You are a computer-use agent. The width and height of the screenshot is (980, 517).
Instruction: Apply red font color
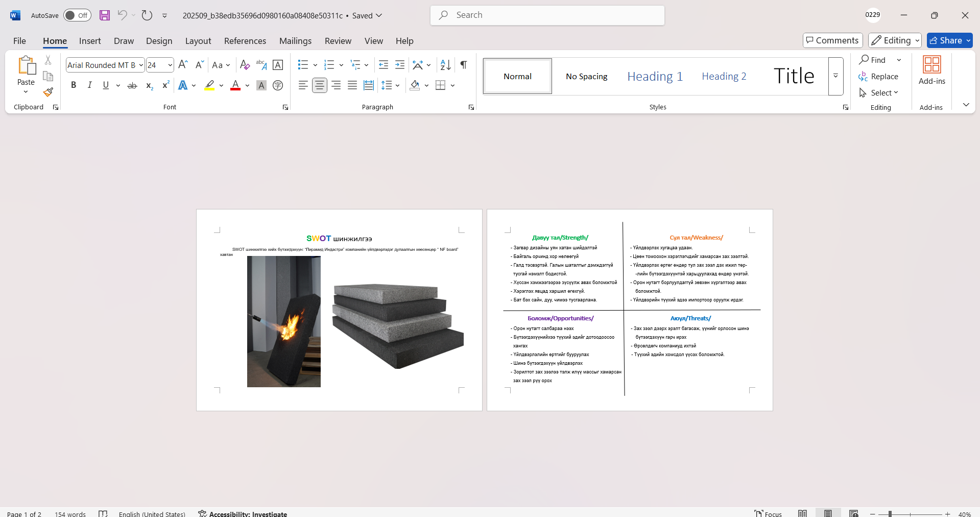[235, 85]
